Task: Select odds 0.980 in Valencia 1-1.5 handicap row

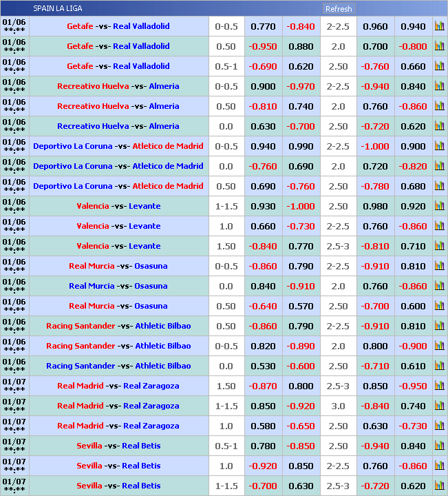Action: coord(375,207)
